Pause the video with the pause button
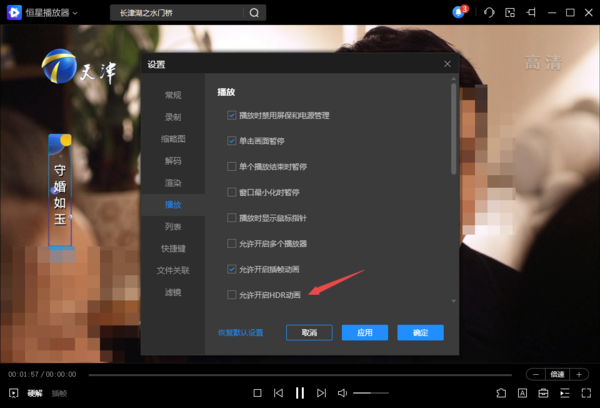The height and width of the screenshot is (408, 600). click(x=299, y=393)
